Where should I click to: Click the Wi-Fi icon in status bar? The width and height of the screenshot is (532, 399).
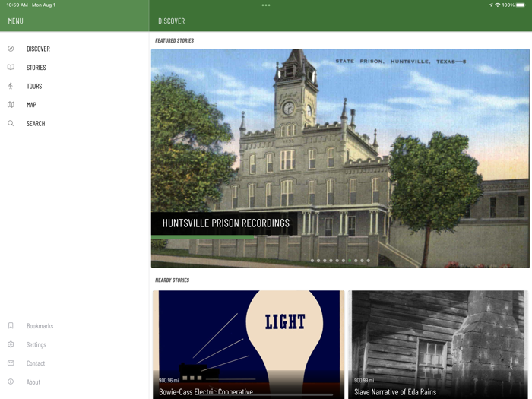[x=498, y=5]
